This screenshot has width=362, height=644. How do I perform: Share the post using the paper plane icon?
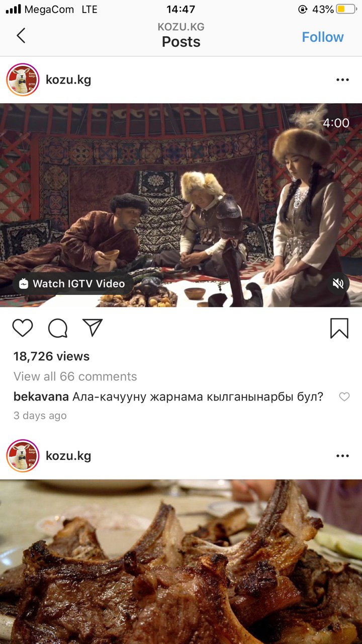click(x=93, y=328)
